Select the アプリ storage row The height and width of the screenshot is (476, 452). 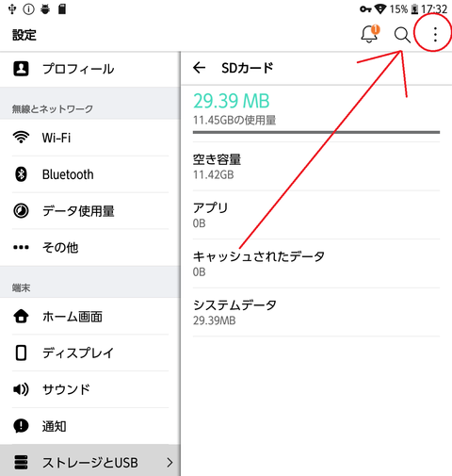click(x=316, y=215)
